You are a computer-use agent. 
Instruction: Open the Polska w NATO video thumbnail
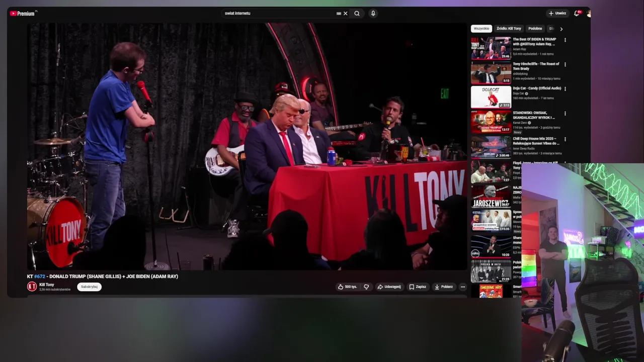(x=491, y=271)
